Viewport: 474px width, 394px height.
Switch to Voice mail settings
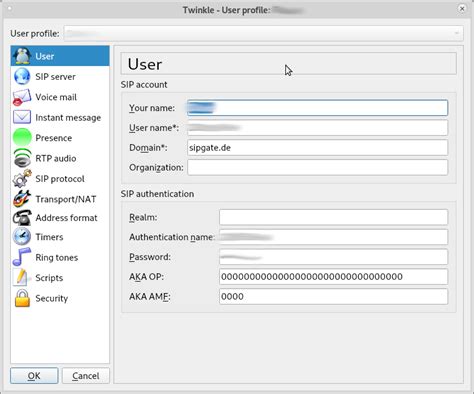pos(60,97)
